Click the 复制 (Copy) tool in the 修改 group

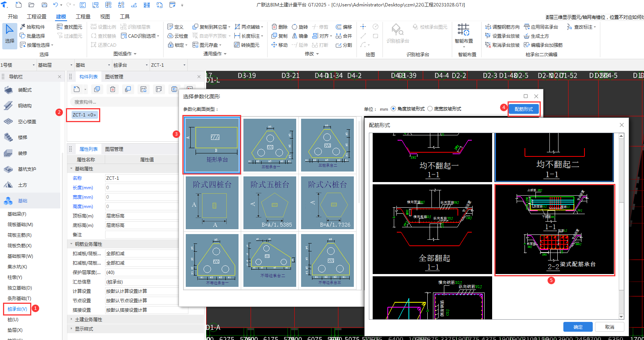[x=280, y=36]
